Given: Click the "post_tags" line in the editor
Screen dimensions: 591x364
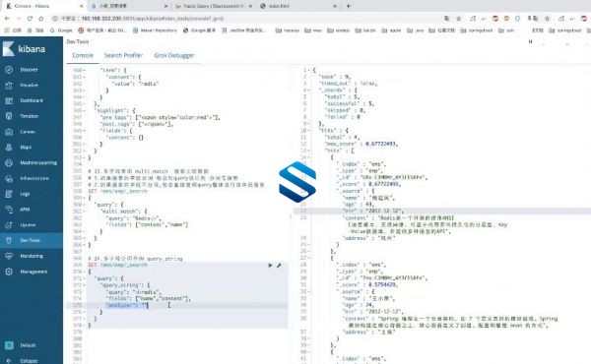Looking at the screenshot, I should click(x=137, y=124).
